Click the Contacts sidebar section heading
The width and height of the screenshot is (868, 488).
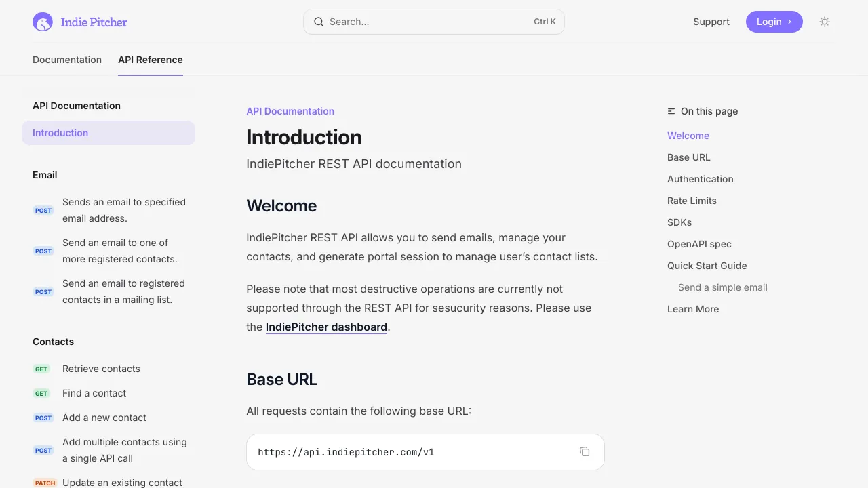click(x=53, y=342)
